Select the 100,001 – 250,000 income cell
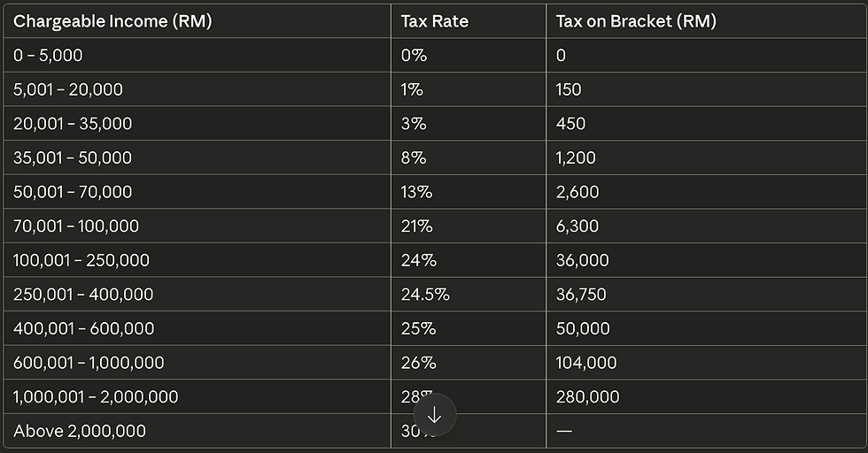This screenshot has height=453, width=868. [81, 260]
